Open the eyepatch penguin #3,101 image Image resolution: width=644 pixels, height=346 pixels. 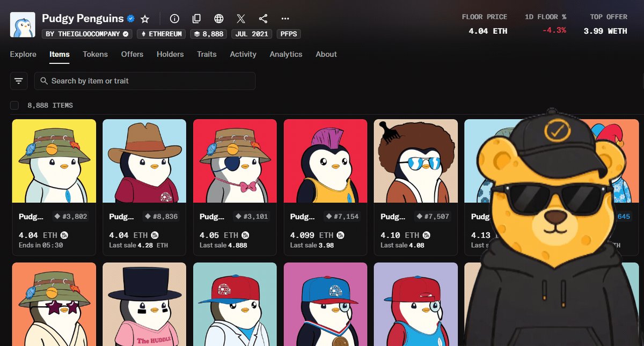pos(235,161)
